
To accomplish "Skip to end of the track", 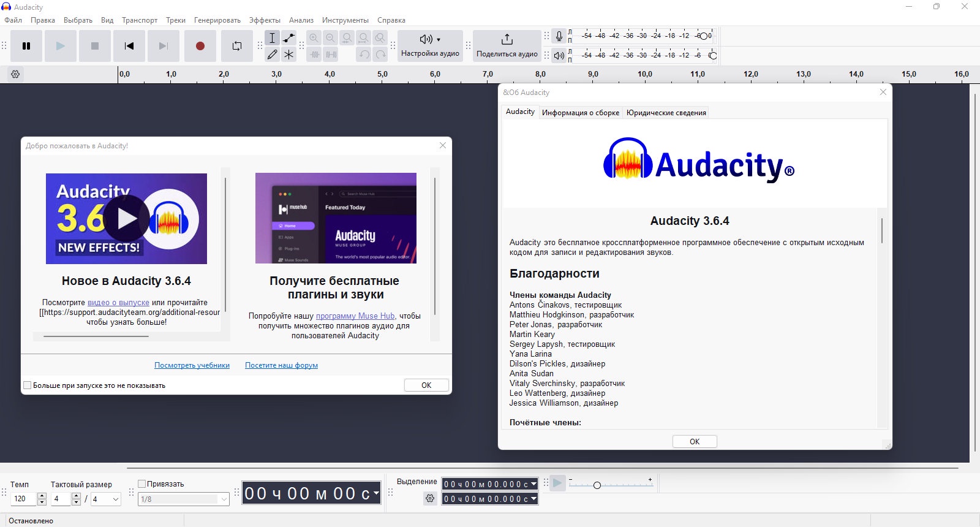I will (164, 46).
